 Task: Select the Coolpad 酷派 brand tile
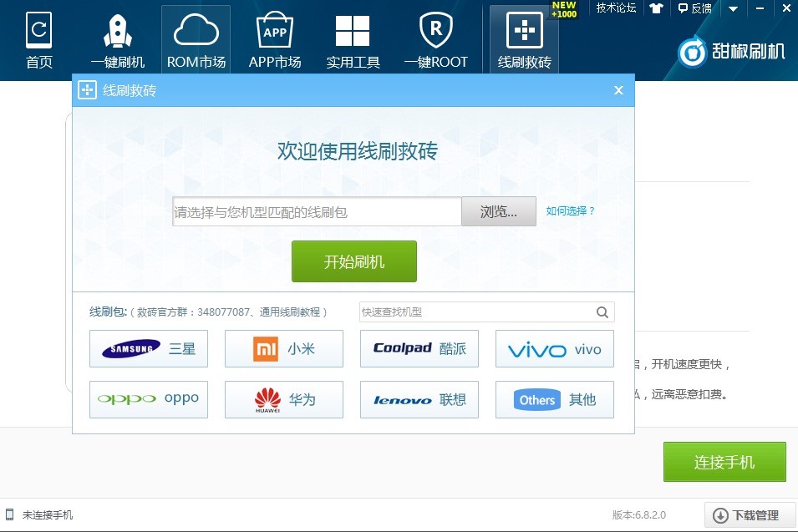click(419, 349)
